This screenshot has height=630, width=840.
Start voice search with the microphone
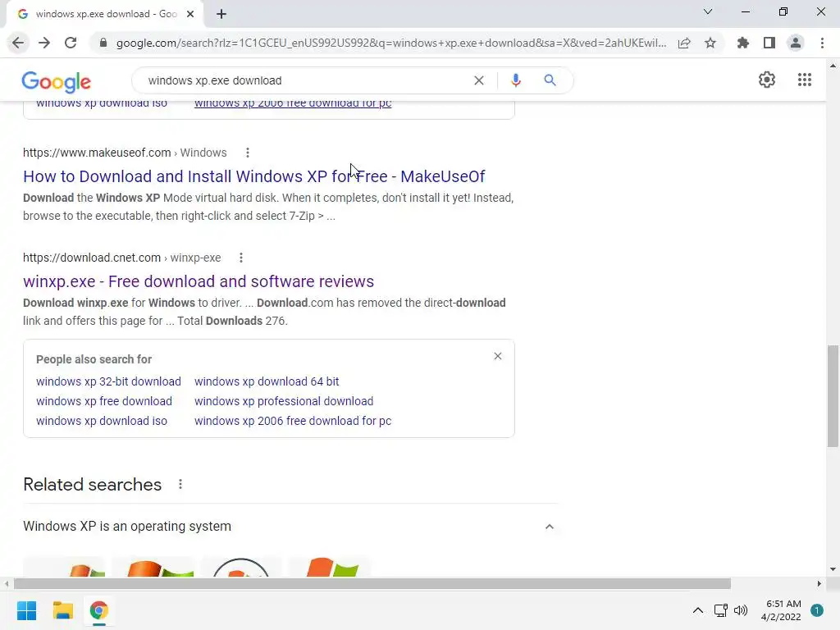[x=516, y=80]
